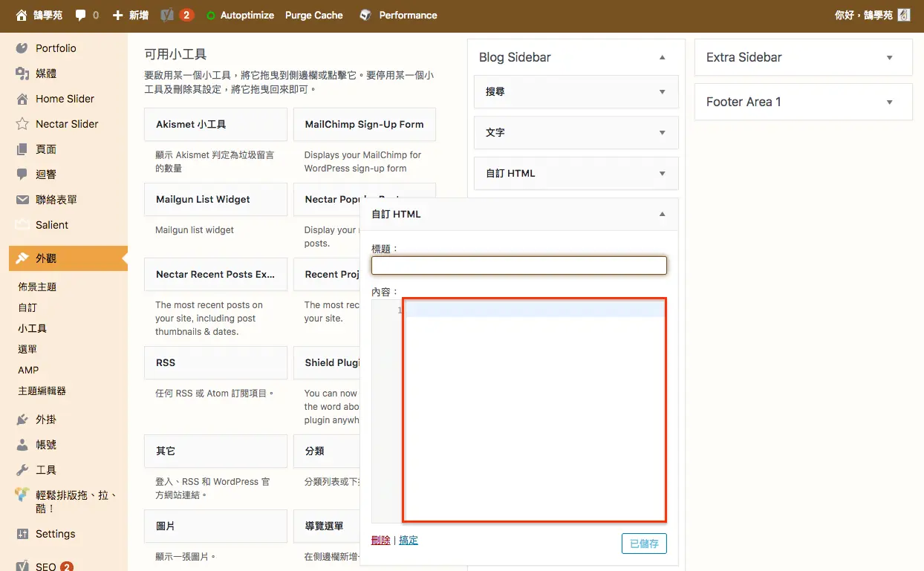This screenshot has width=924, height=571.
Task: Expand the Extra Sidebar panel
Action: 890,57
